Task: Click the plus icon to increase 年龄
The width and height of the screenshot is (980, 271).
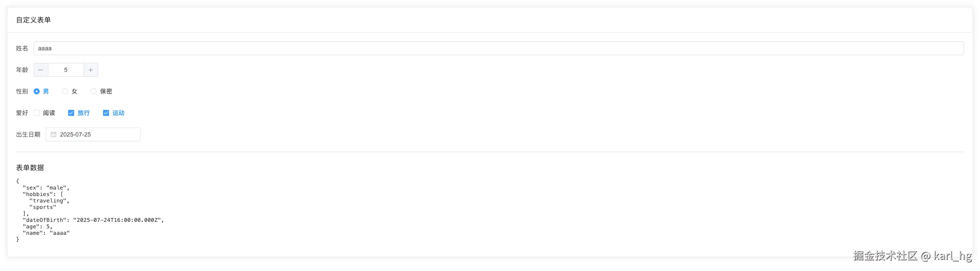Action: click(91, 69)
